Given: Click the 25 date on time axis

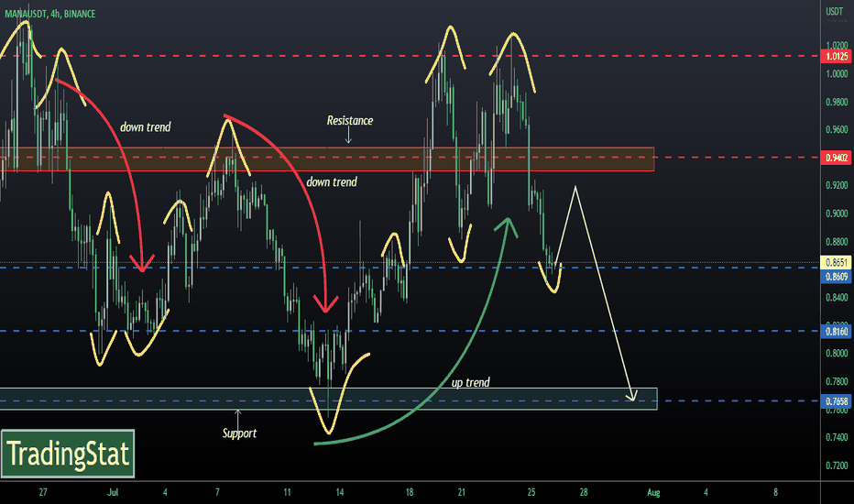Looking at the screenshot, I should (531, 492).
